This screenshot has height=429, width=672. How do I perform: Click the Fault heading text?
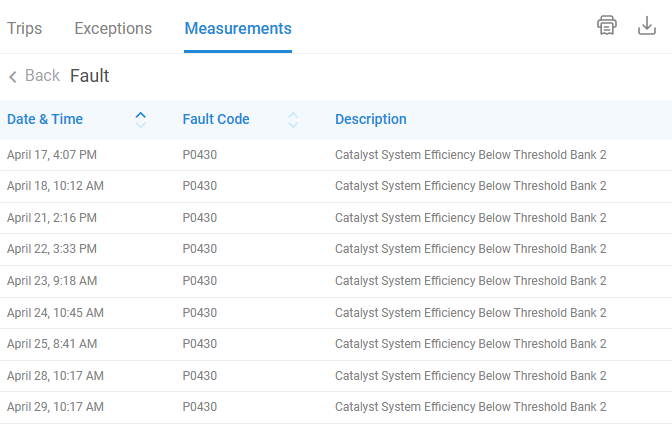tap(90, 76)
